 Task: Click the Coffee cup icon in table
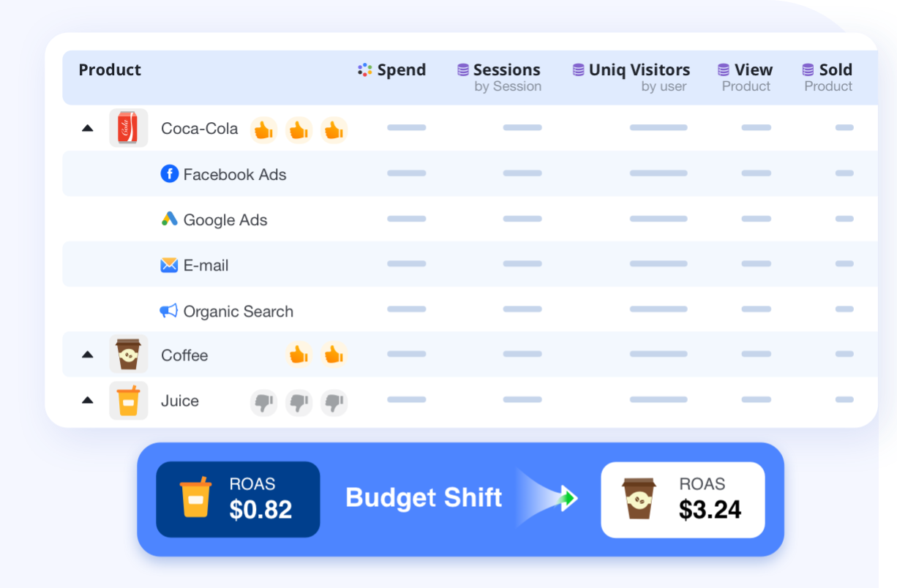coord(128,355)
